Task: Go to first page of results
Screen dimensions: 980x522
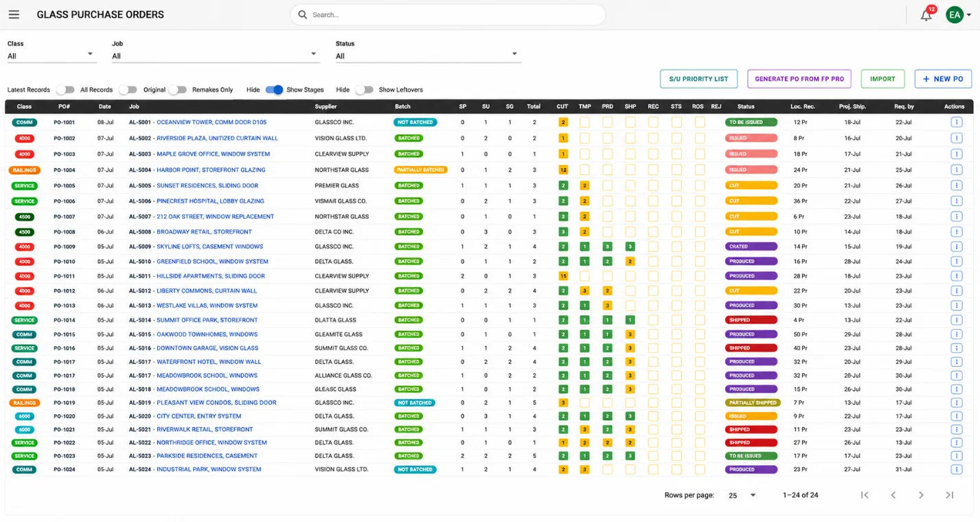Action: click(x=865, y=495)
